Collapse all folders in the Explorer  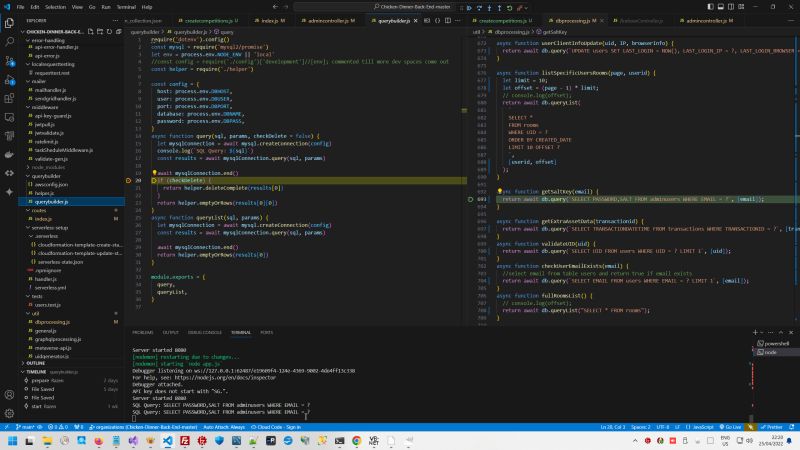(x=118, y=32)
